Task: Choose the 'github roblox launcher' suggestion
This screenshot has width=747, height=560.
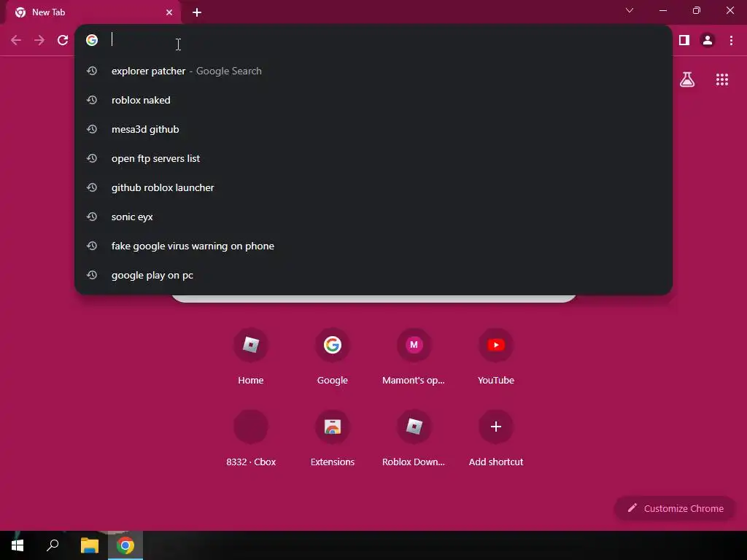Action: [373, 187]
